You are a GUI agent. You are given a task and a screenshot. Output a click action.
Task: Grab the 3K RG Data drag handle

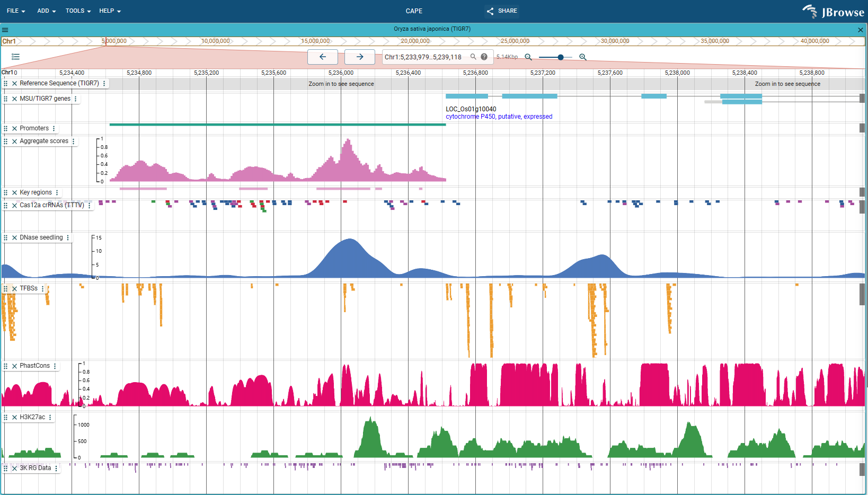[x=6, y=469]
